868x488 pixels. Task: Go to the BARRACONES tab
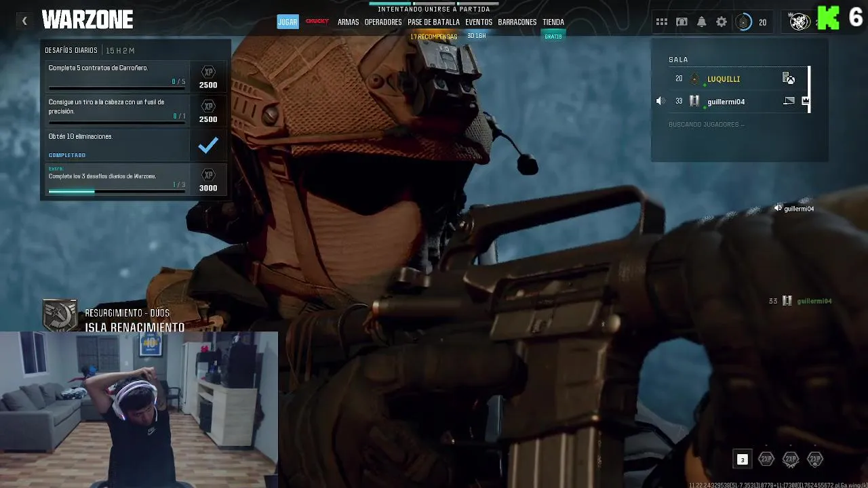point(517,22)
